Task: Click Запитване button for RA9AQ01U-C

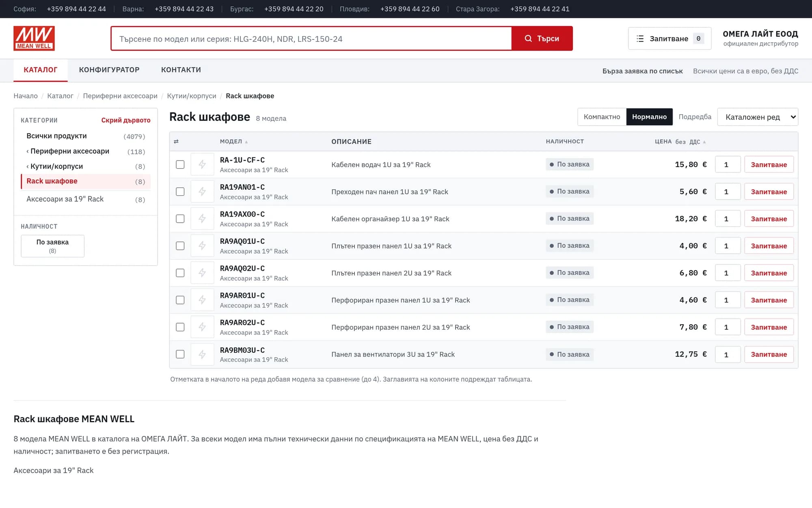Action: 769,246
